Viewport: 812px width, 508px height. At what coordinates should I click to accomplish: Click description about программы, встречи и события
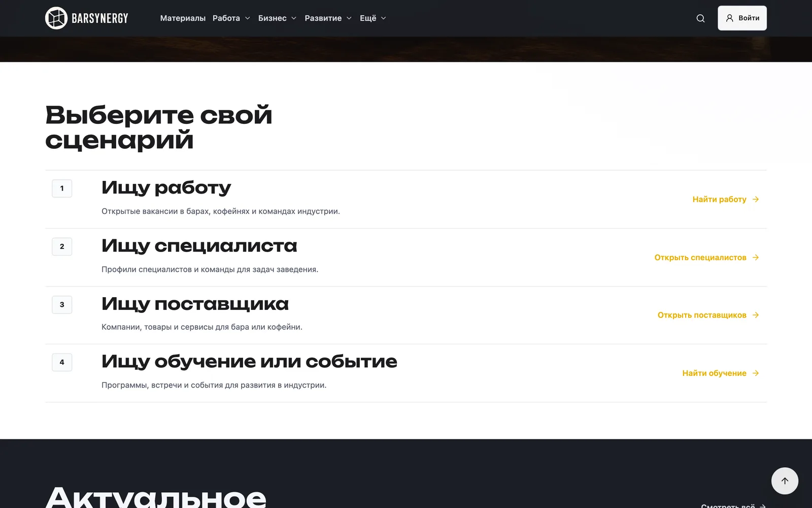point(214,385)
